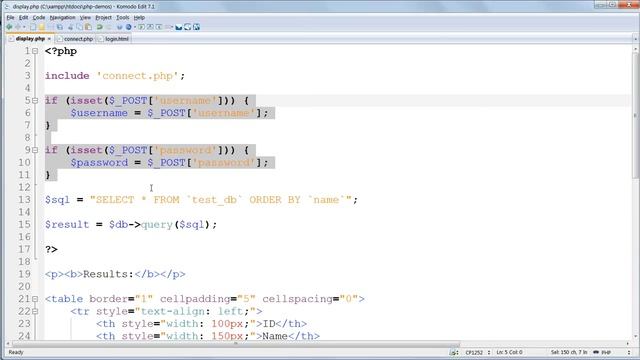This screenshot has width=640, height=360.
Task: Click the closing ?> tag on line 17
Action: click(51, 249)
